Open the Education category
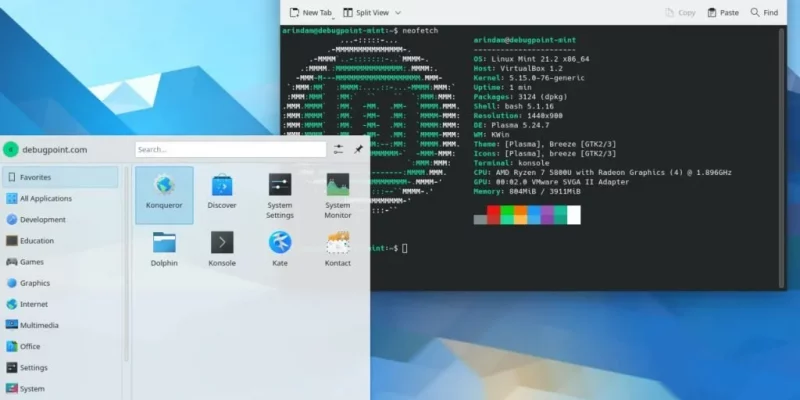800x400 pixels. coord(60,241)
